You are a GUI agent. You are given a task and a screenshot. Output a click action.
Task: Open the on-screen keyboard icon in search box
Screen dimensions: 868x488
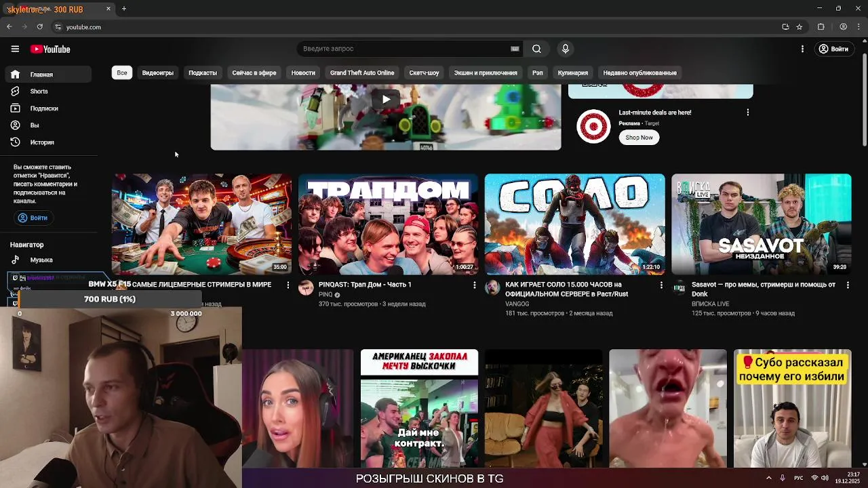(x=515, y=49)
